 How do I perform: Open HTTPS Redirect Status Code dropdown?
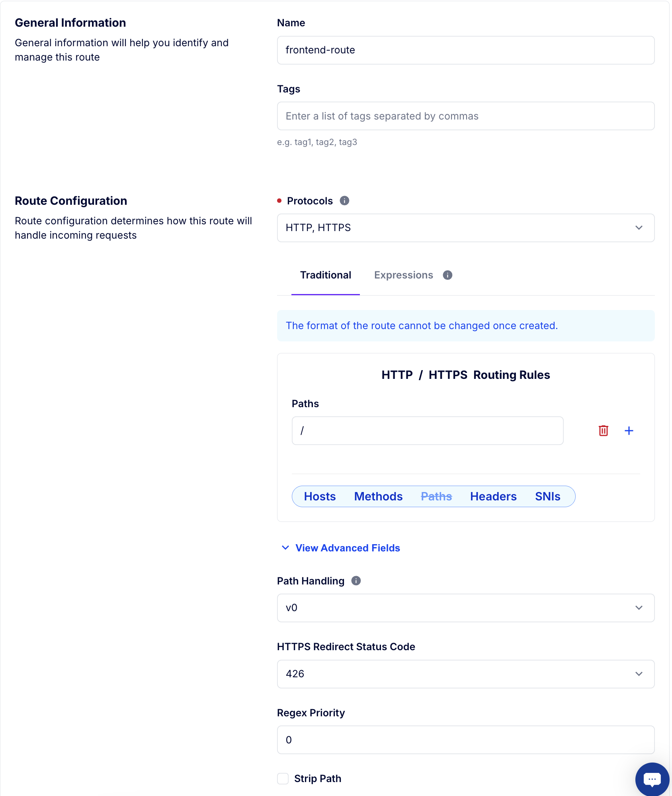(x=465, y=674)
